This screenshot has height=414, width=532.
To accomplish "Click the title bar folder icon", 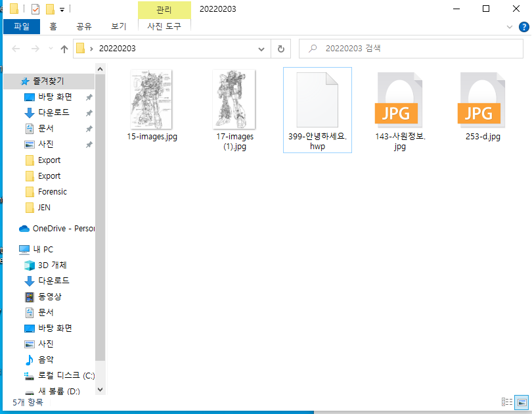I will click(14, 9).
